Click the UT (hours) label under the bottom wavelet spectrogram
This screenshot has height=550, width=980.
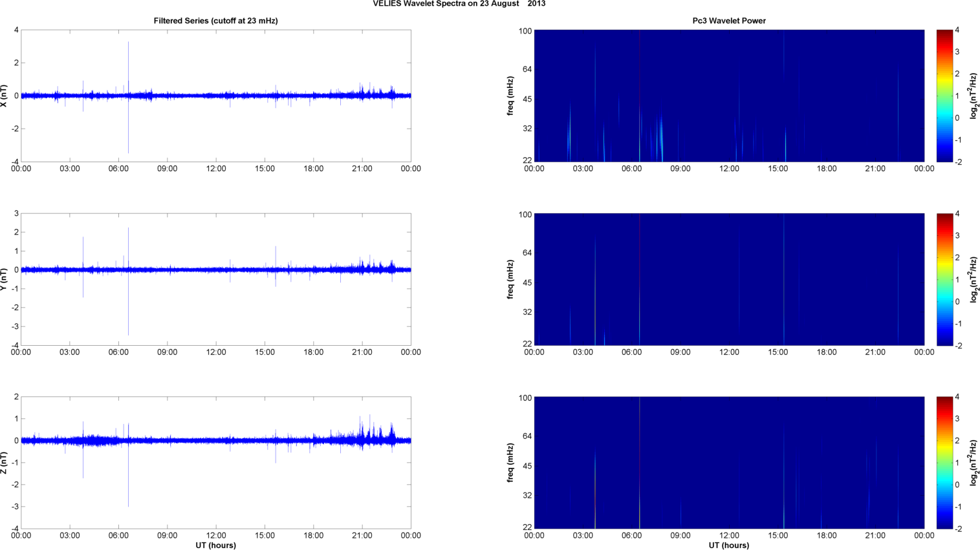point(729,545)
